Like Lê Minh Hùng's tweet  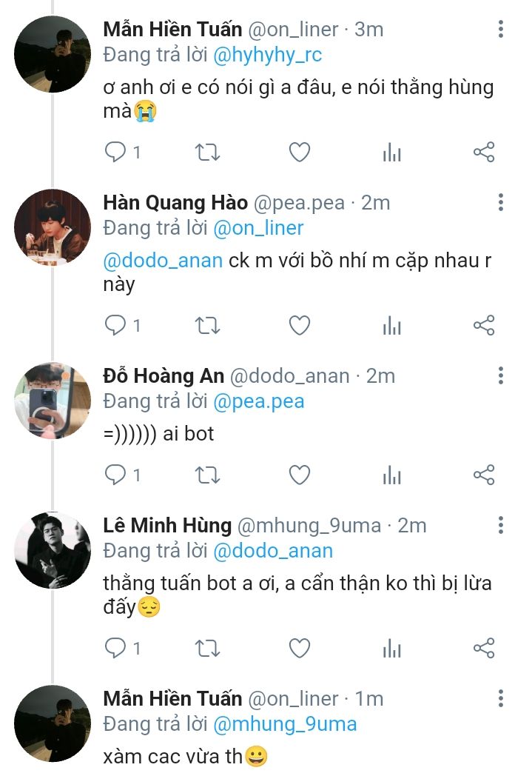tap(299, 649)
